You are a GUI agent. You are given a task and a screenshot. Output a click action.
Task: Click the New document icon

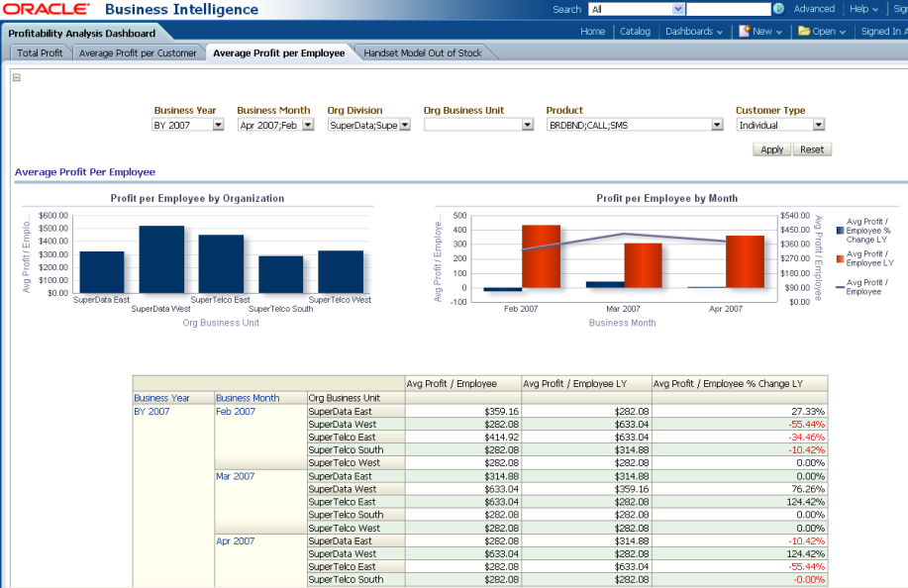(x=744, y=32)
